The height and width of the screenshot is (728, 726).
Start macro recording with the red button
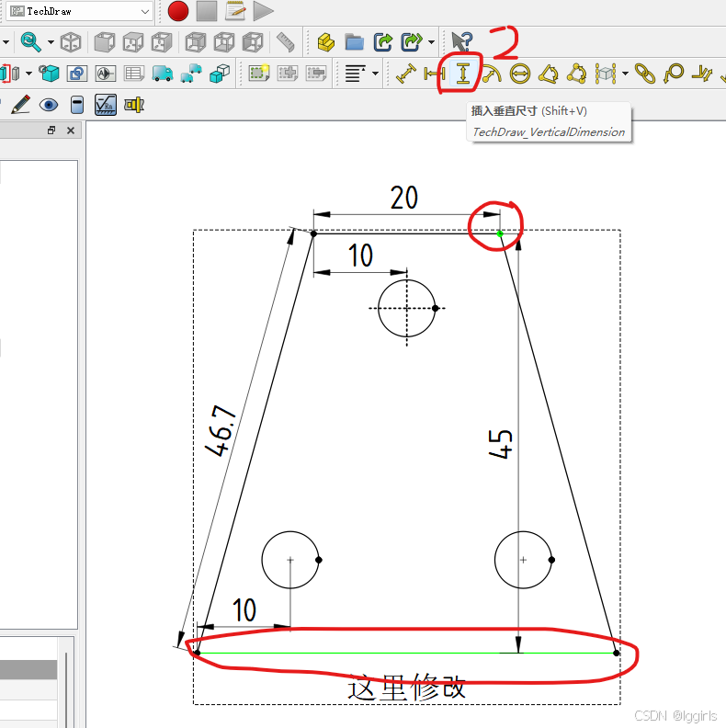[x=178, y=11]
